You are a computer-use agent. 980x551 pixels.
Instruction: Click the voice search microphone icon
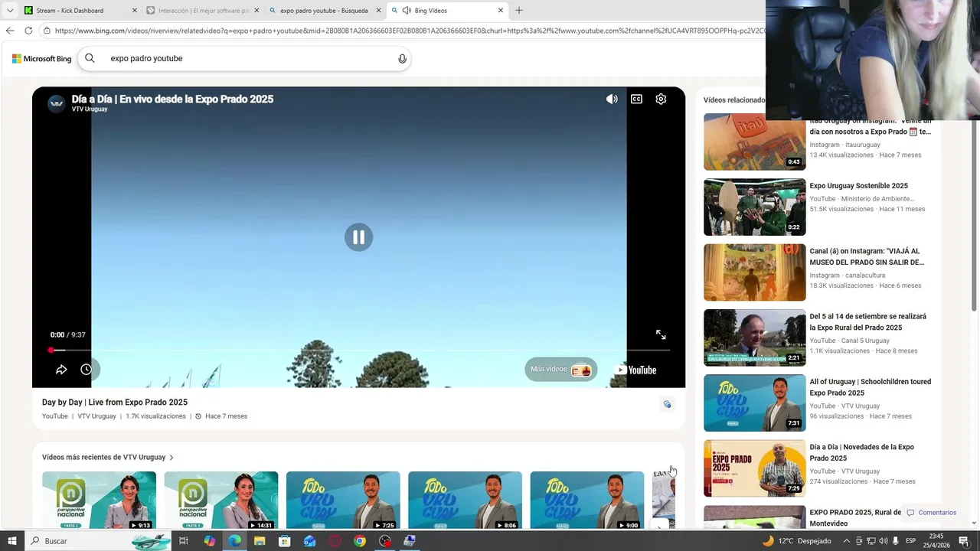tap(402, 58)
